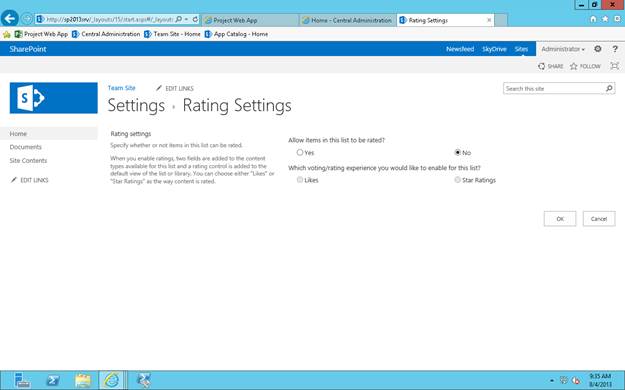Close the Rating Settings tab
Viewport: 625px width, 390px height.
pos(489,20)
